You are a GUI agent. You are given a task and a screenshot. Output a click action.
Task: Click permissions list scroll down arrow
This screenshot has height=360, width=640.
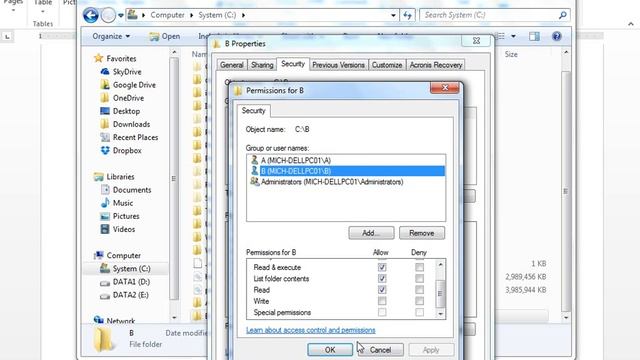click(440, 314)
